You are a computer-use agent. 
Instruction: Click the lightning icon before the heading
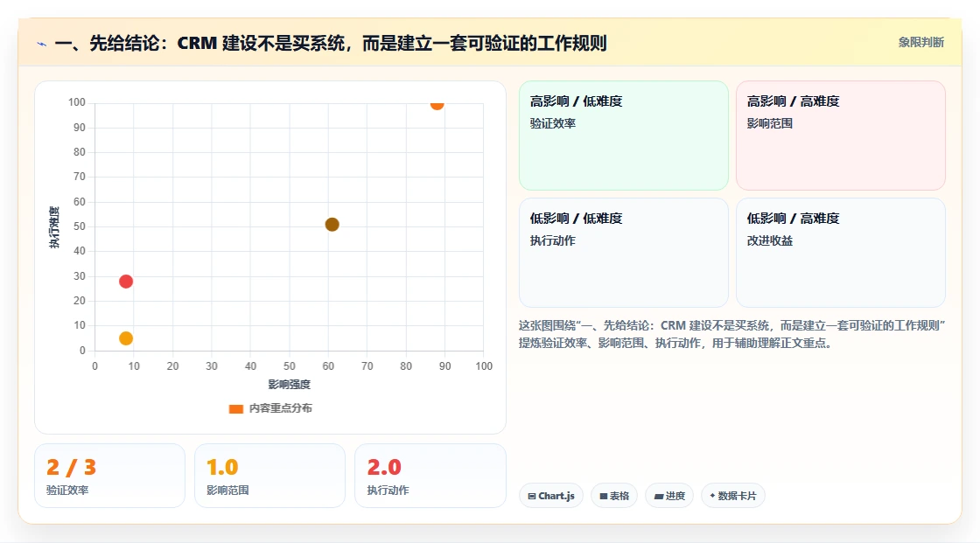42,44
